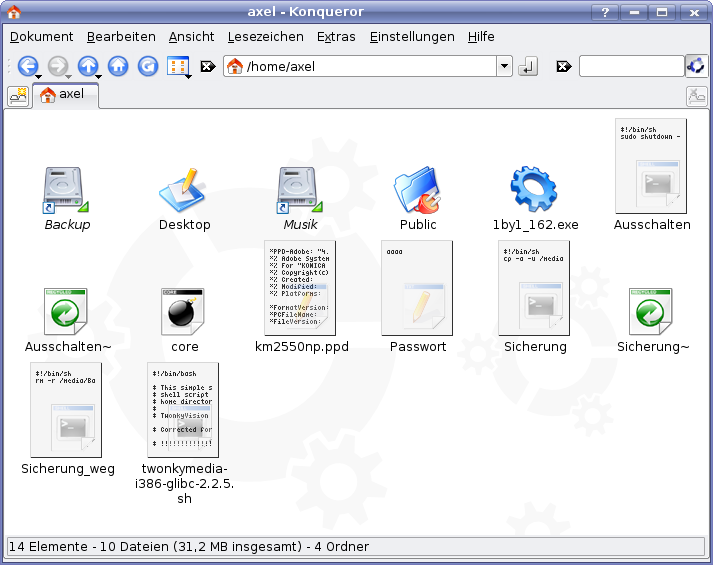Select the Sicherung~ backup file icon
The height and width of the screenshot is (565, 713).
pyautogui.click(x=651, y=312)
